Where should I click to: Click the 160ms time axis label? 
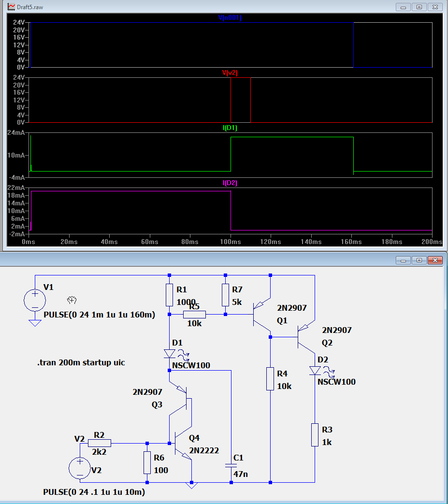[351, 242]
